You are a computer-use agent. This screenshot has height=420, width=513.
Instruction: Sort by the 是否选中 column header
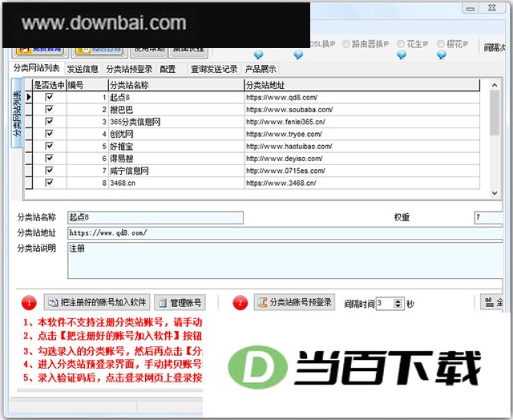click(x=49, y=85)
